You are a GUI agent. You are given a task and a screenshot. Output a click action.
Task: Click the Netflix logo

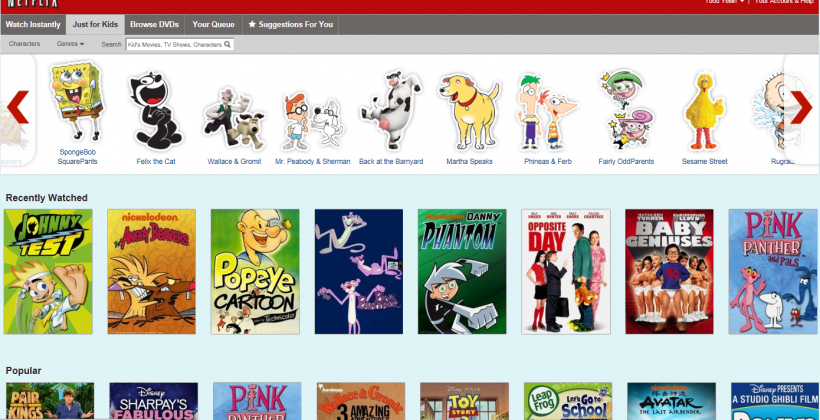pos(33,4)
